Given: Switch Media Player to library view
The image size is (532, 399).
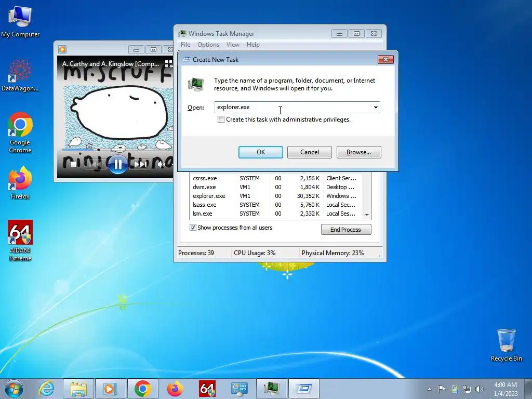Looking at the screenshot, I should 169,63.
